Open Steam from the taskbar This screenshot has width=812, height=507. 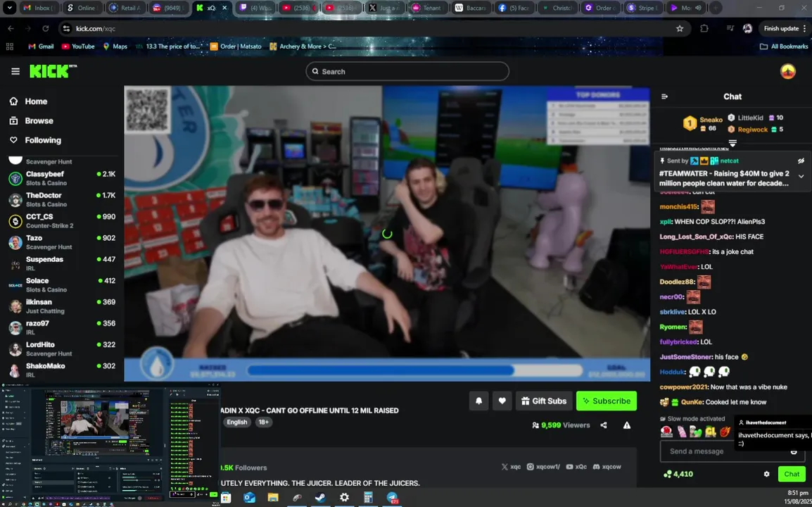[x=320, y=498]
